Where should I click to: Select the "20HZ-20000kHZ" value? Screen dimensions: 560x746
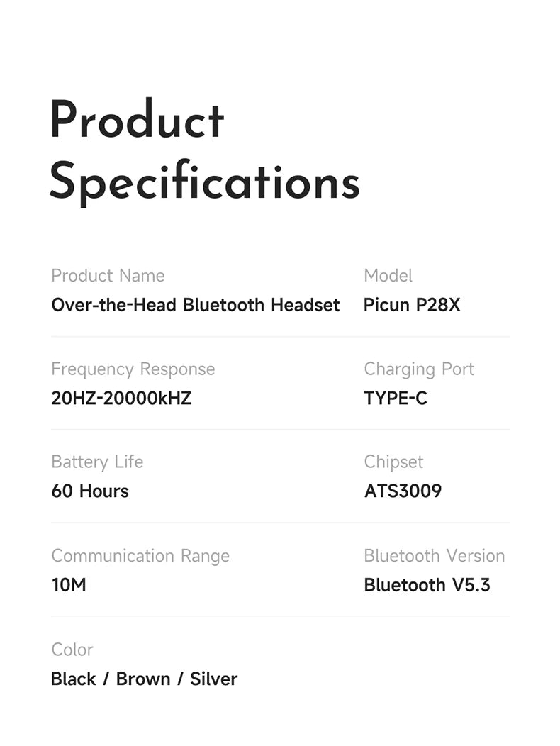click(x=121, y=399)
